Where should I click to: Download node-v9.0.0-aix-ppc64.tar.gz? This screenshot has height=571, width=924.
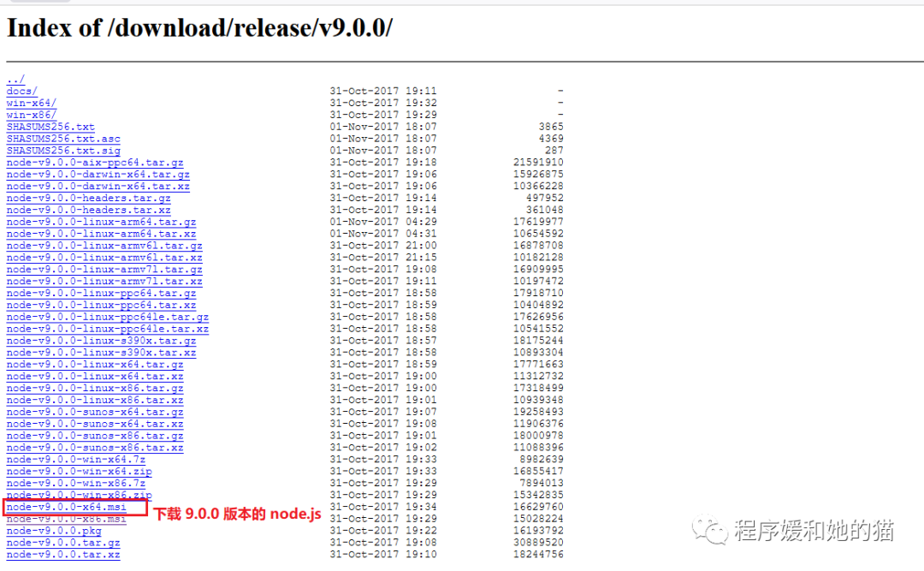coord(95,162)
